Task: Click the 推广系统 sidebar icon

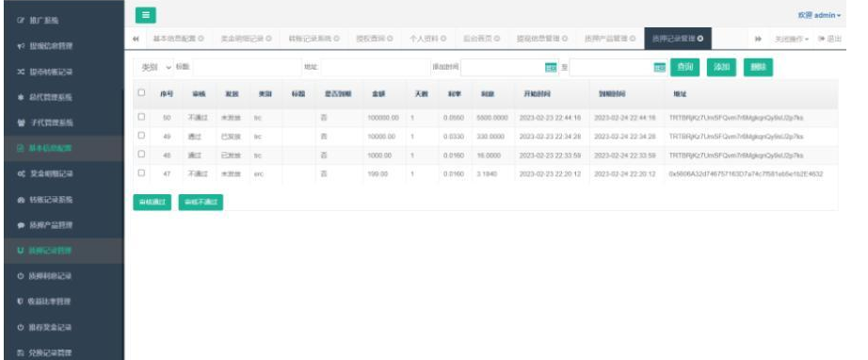Action: point(21,21)
